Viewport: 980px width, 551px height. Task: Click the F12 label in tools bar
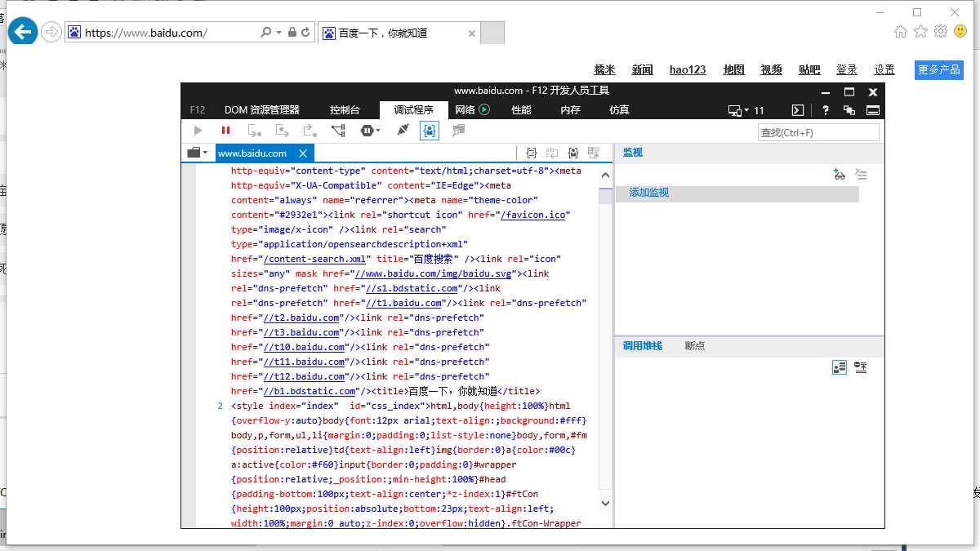tap(198, 110)
